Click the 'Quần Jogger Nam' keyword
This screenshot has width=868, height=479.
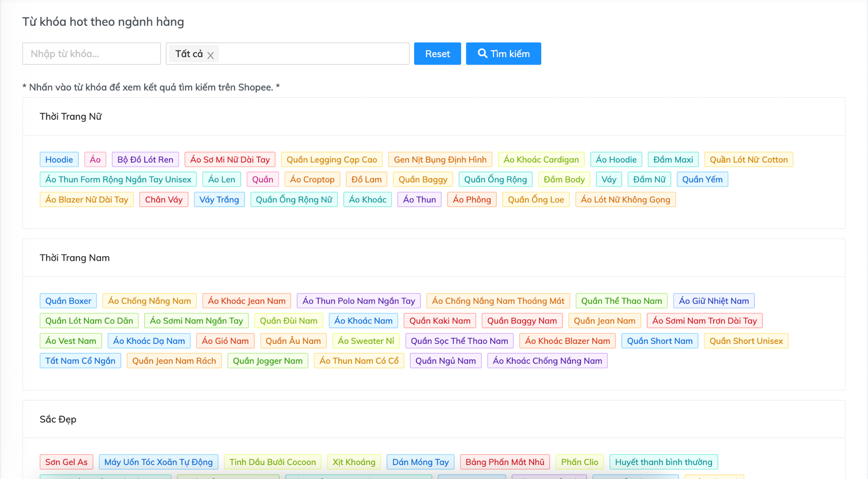click(267, 361)
